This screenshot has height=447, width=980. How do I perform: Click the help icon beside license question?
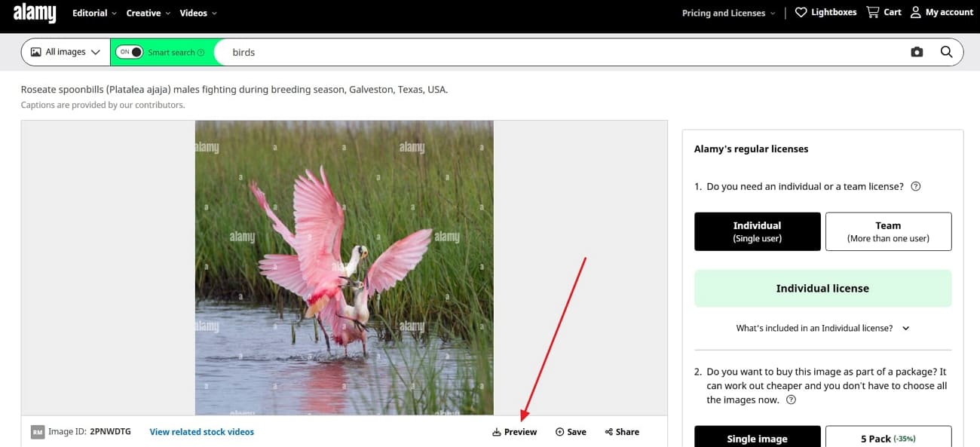pos(916,186)
